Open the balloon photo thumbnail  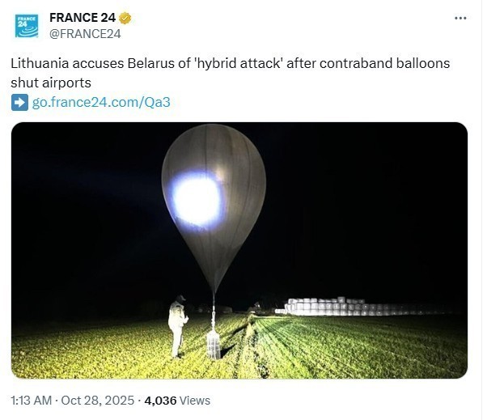pos(239,250)
